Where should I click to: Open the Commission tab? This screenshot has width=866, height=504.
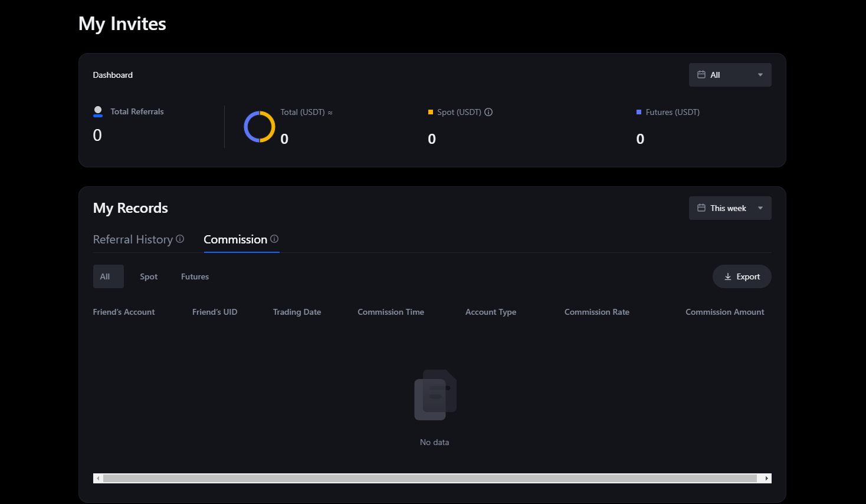point(235,239)
